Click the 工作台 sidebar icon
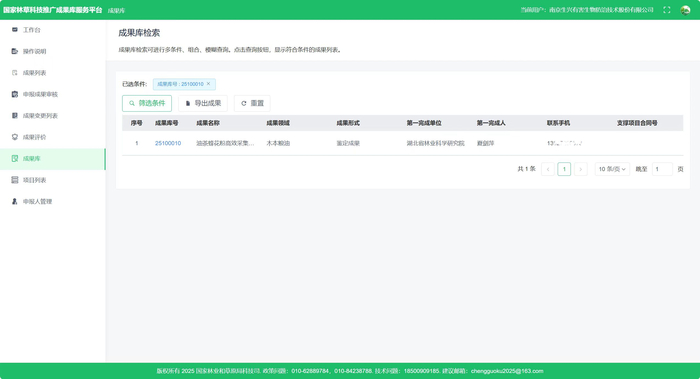 tap(15, 29)
